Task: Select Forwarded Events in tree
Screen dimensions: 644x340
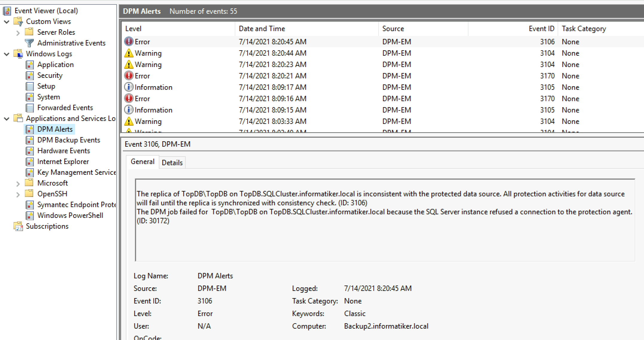Action: coord(65,108)
